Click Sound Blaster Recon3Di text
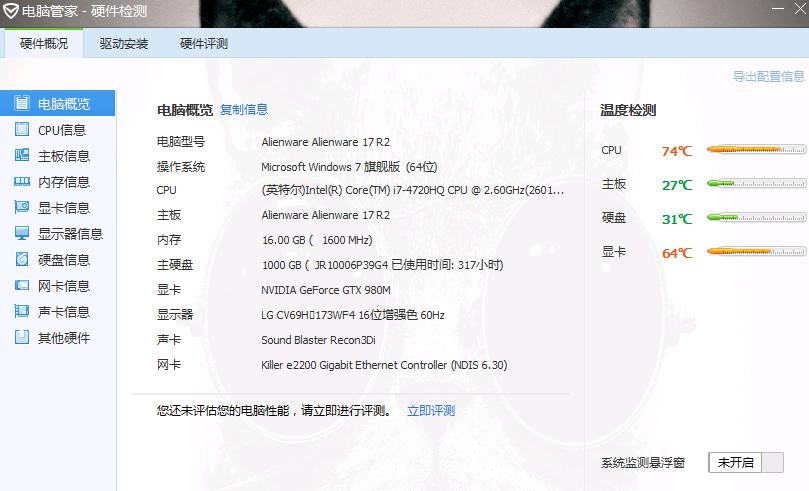The image size is (809, 491). click(x=318, y=340)
